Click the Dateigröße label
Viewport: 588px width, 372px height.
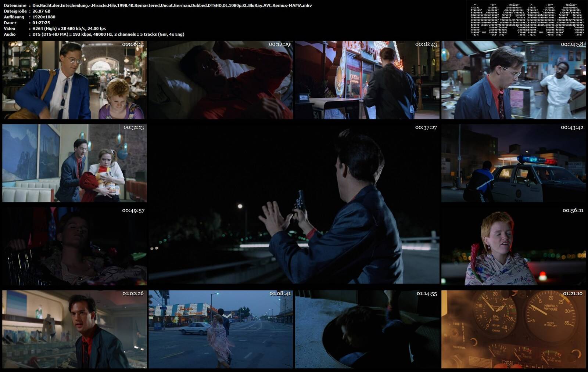15,11
